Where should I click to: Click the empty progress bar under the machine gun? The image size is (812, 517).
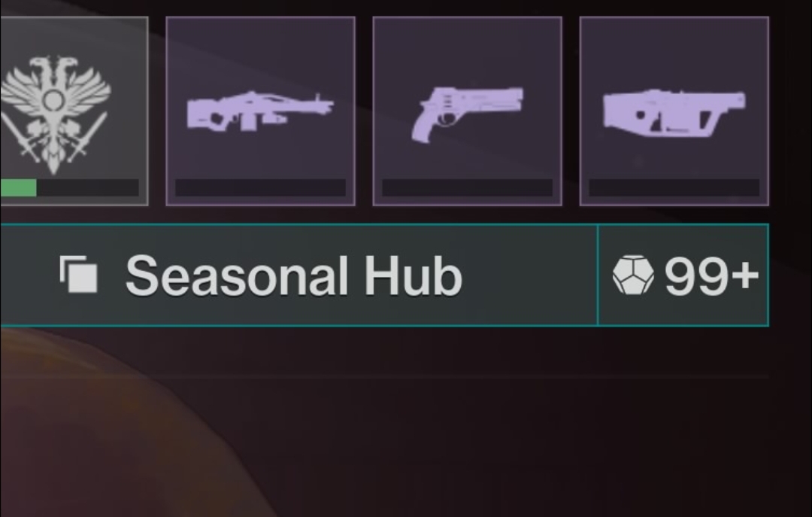tap(260, 187)
